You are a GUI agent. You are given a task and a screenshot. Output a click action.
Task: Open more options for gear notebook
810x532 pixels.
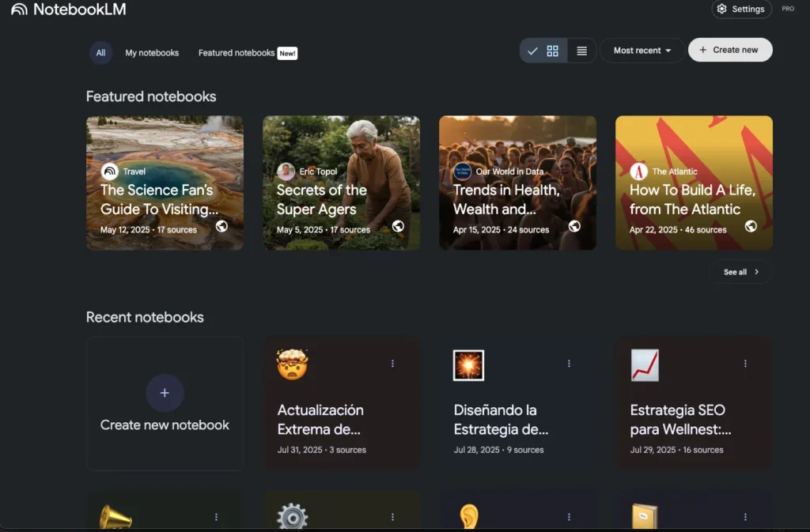[x=392, y=517]
